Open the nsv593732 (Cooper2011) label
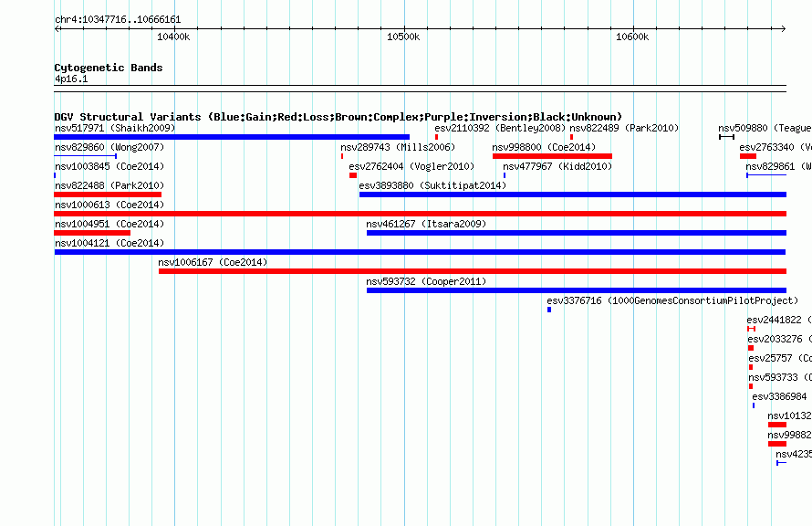Screen dimensions: 812x526 [x=426, y=281]
